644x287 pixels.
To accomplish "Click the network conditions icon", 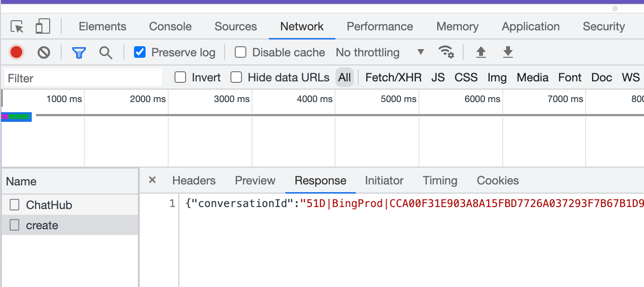I will point(446,52).
